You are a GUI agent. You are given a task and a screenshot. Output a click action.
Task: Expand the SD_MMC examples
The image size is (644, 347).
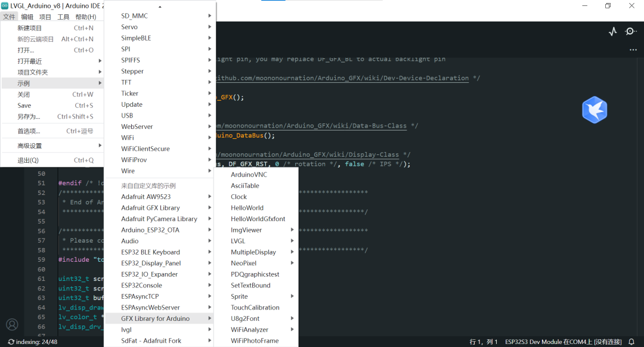[x=159, y=16]
